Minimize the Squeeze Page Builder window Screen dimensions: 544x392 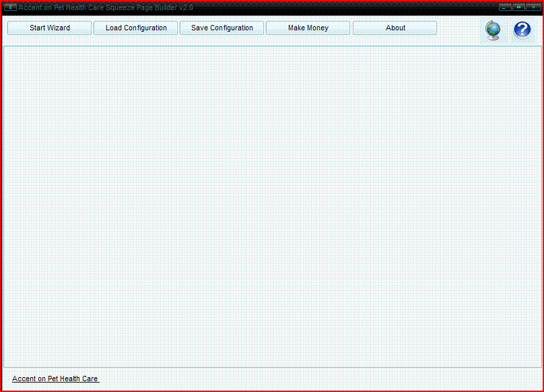(x=505, y=7)
